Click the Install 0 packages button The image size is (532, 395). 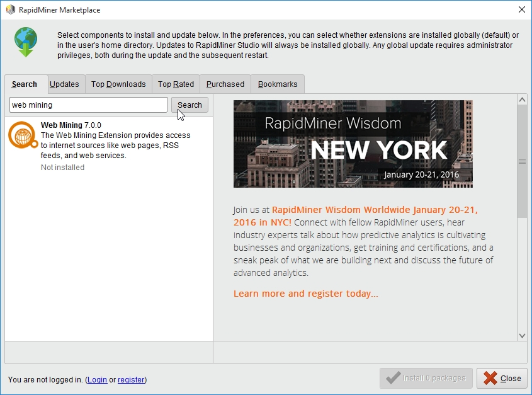(426, 378)
